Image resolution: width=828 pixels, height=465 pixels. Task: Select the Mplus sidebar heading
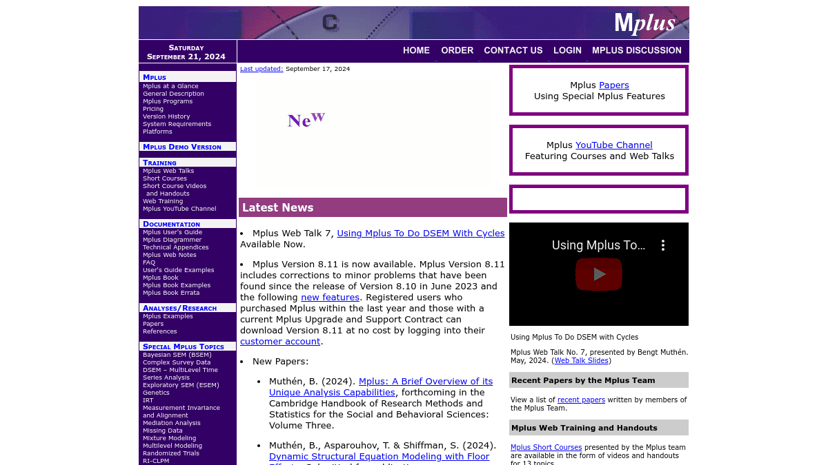pyautogui.click(x=154, y=77)
